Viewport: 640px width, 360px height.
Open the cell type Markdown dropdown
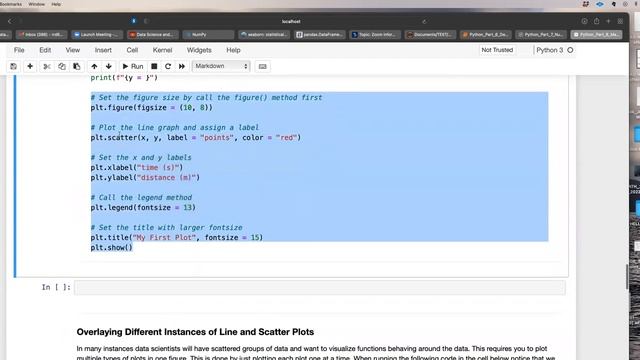point(221,66)
